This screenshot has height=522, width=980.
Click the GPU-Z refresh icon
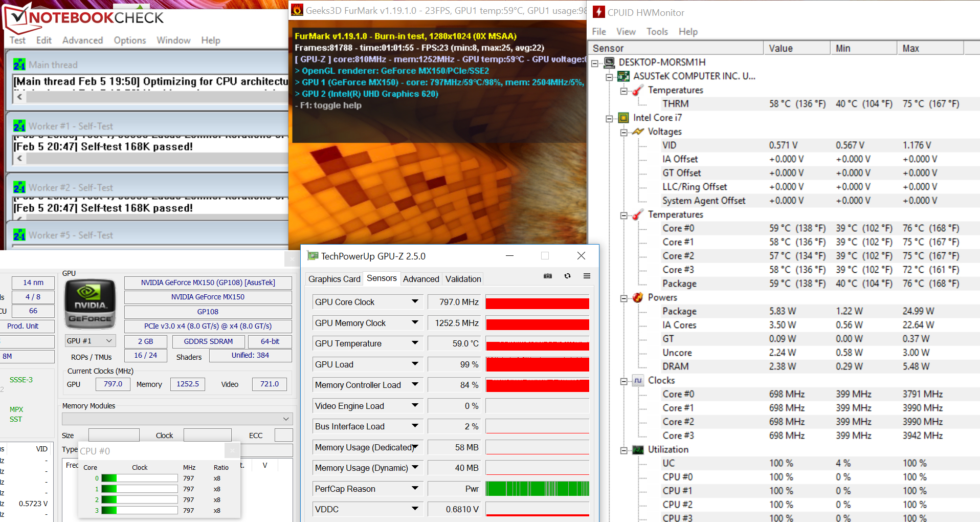567,276
